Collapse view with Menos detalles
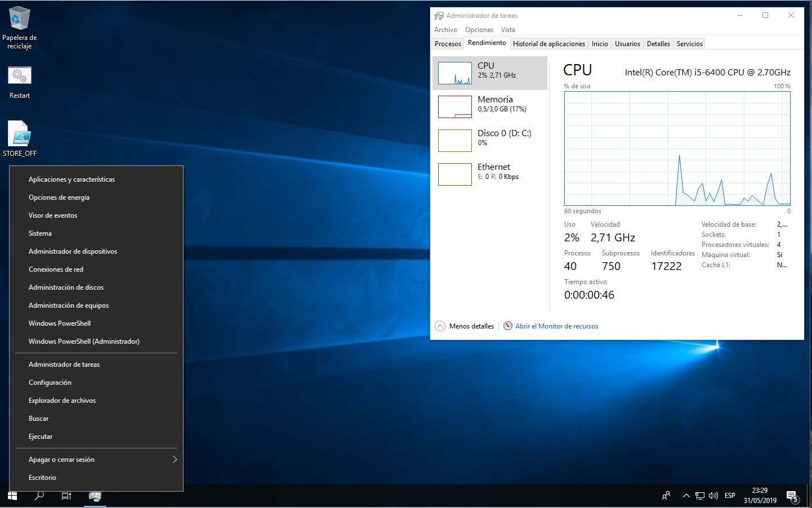 pos(465,326)
